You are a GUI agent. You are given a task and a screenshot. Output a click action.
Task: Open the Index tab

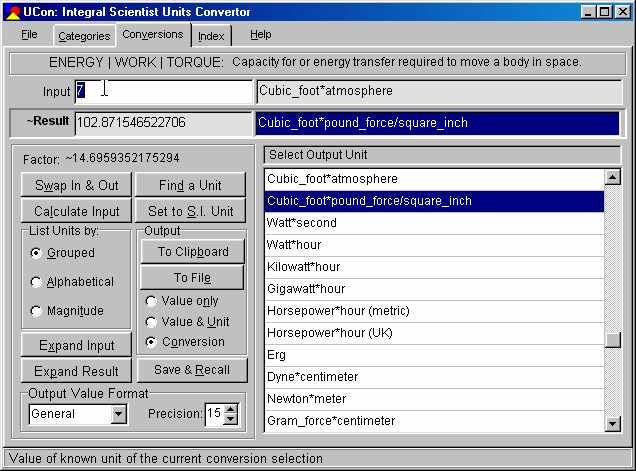point(211,36)
